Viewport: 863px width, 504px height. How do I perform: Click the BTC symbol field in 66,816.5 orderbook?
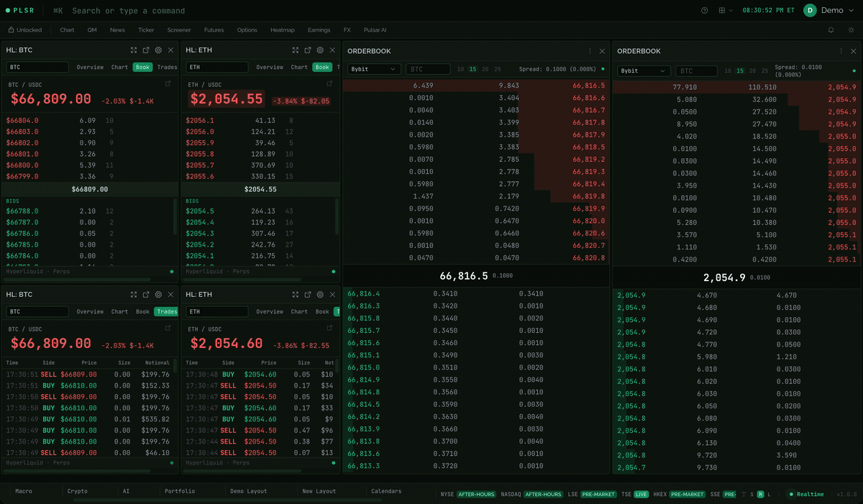tap(428, 69)
